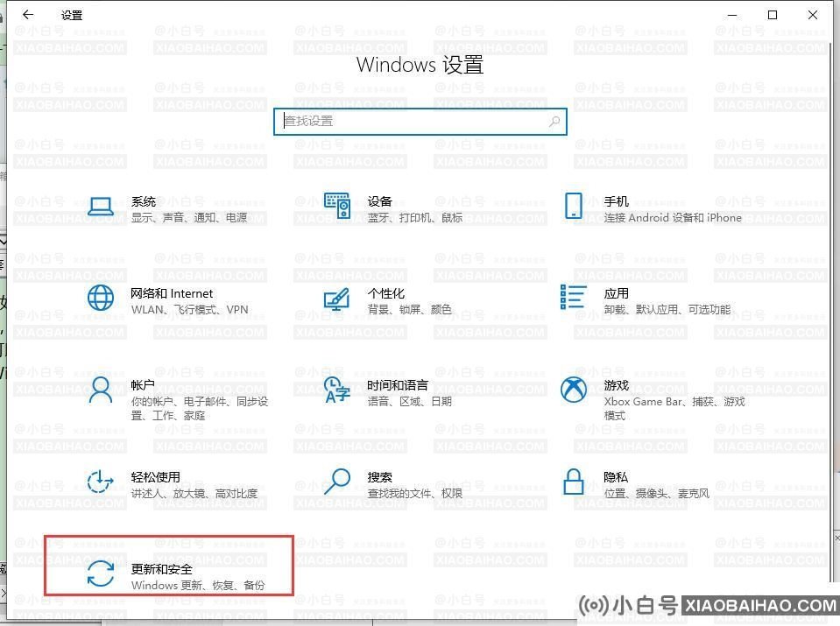The image size is (840, 626).
Task: Click text 连接 Android 设备和 iPhone
Action: [673, 217]
